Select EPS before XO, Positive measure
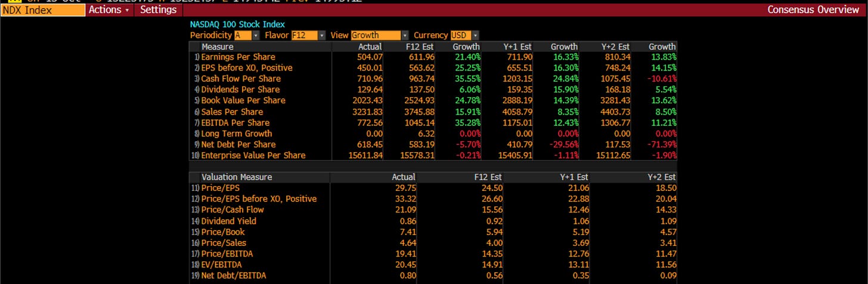This screenshot has height=284, width=868. coord(246,68)
